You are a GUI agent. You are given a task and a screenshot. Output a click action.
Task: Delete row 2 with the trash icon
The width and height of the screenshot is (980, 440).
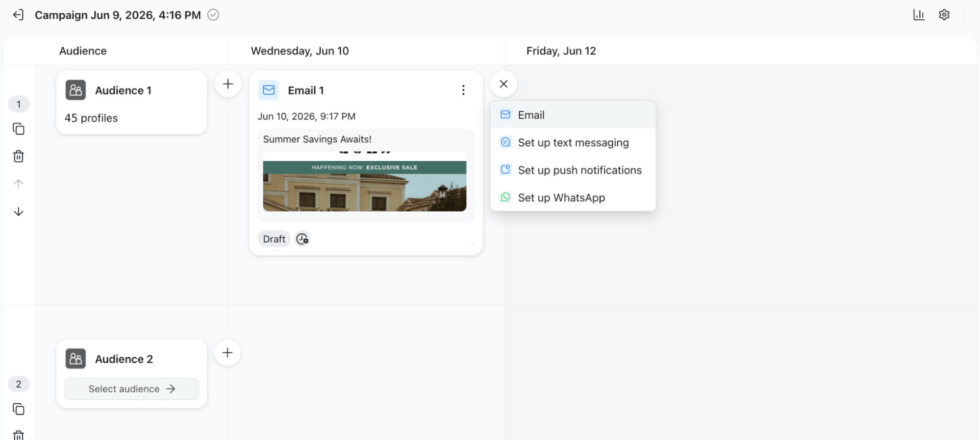coord(19,435)
